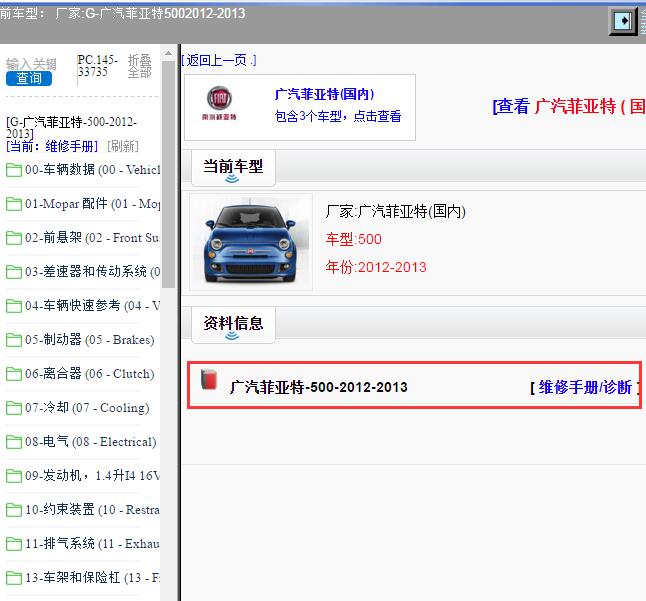The height and width of the screenshot is (601, 646).
Task: Open 维修手册/诊断 link
Action: tap(585, 387)
